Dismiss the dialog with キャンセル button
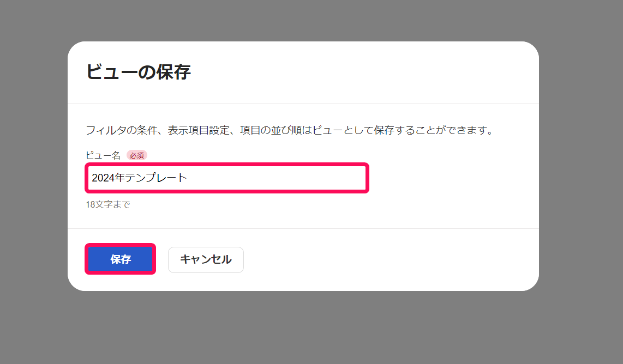 tap(206, 259)
